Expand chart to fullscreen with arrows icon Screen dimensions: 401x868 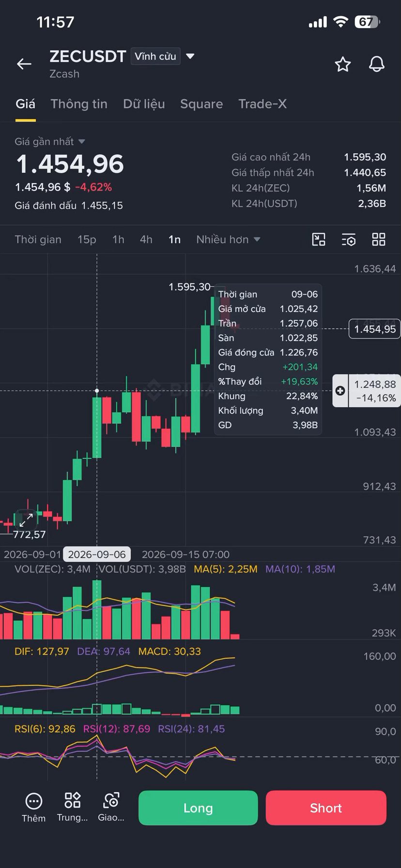point(26,520)
